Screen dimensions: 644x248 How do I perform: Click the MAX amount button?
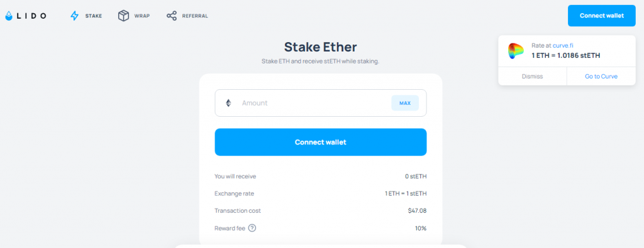405,103
